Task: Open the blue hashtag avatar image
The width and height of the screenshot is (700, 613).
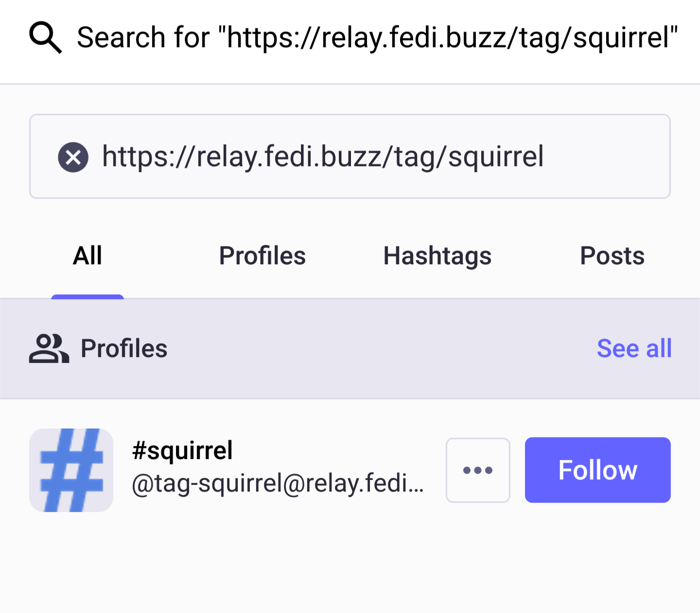Action: point(71,470)
